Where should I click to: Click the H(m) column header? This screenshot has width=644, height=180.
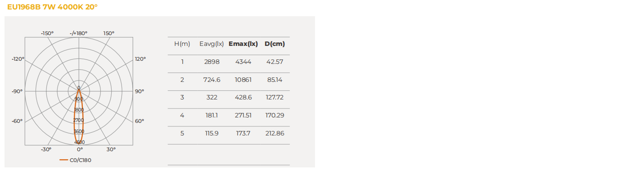[182, 44]
